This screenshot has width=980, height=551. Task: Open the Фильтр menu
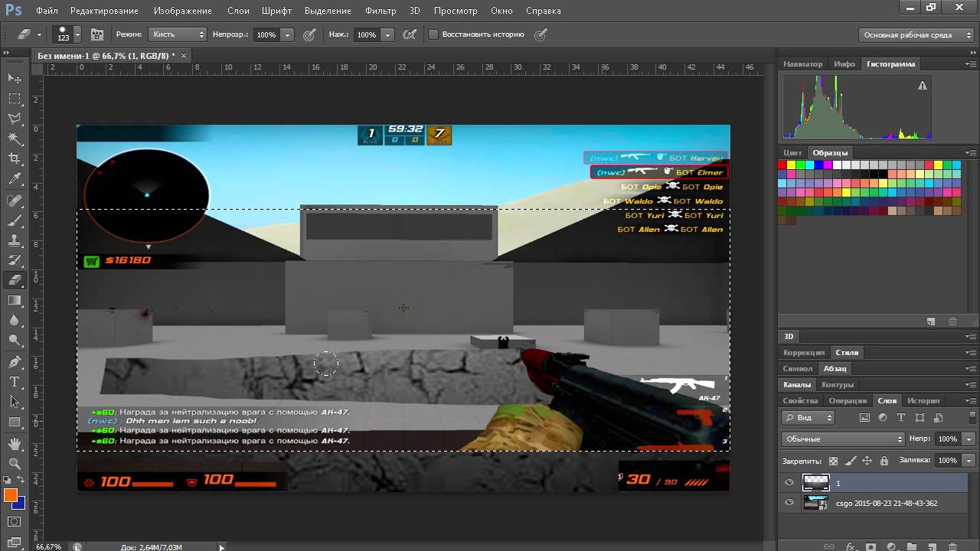[381, 11]
